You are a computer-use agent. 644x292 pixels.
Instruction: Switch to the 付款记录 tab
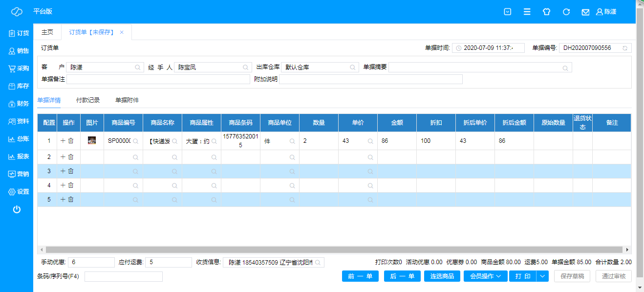tap(88, 100)
